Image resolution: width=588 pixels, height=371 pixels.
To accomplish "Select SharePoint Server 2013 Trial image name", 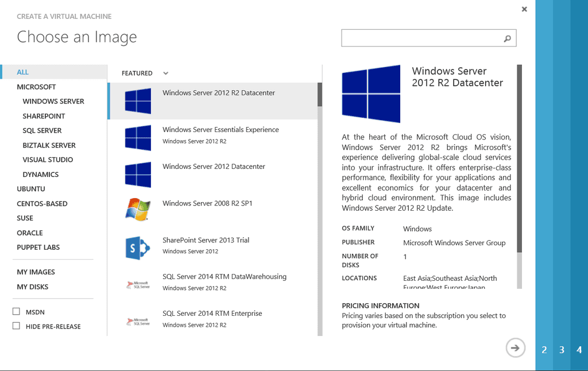I will 206,240.
